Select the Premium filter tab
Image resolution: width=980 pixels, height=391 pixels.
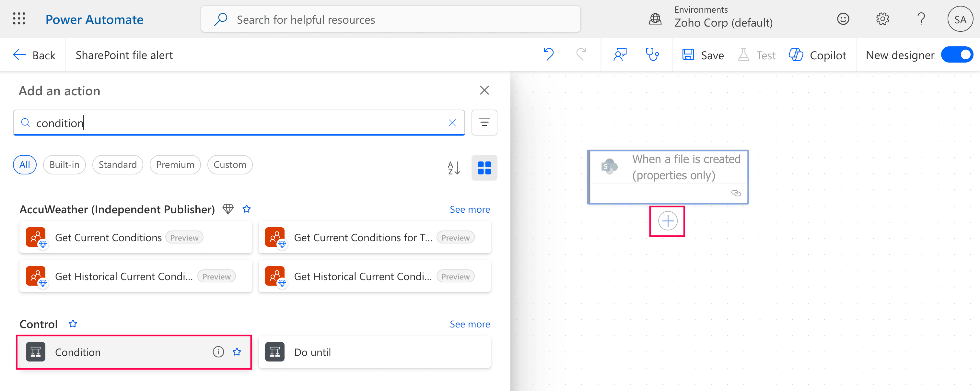click(175, 164)
